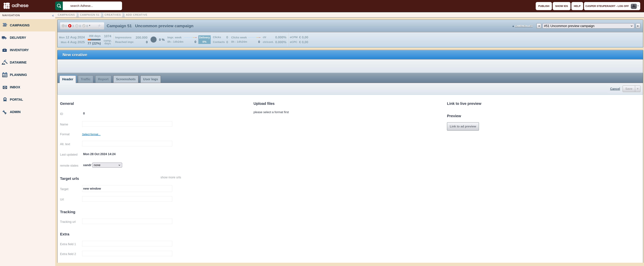Open Delivery via its truck icon
The height and width of the screenshot is (266, 644).
[x=5, y=38]
